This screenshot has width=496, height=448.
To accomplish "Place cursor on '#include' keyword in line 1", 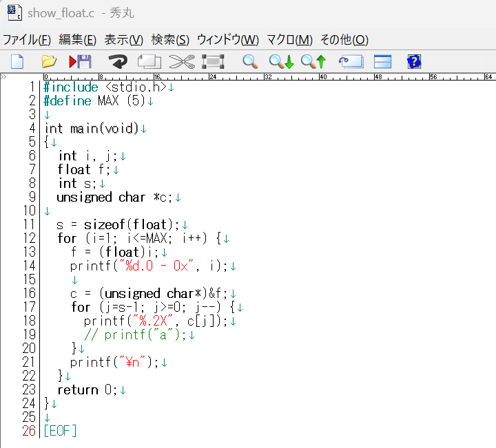I will point(71,87).
